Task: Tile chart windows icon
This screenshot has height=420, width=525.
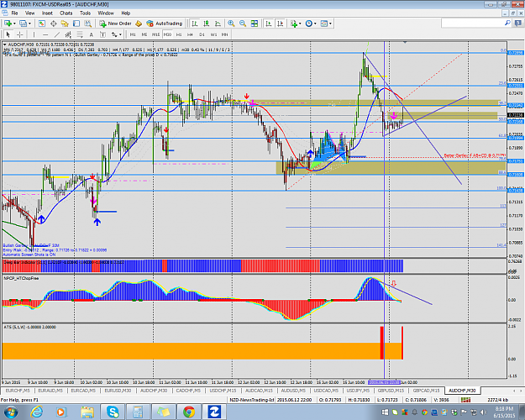Action: pos(255,24)
